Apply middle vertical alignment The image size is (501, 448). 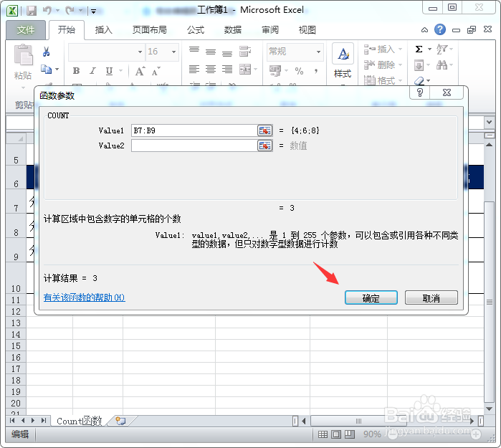[211, 52]
